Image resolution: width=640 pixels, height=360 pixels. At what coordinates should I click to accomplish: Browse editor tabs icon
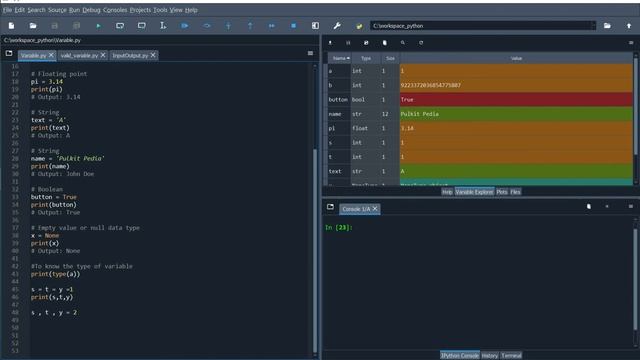(9, 53)
